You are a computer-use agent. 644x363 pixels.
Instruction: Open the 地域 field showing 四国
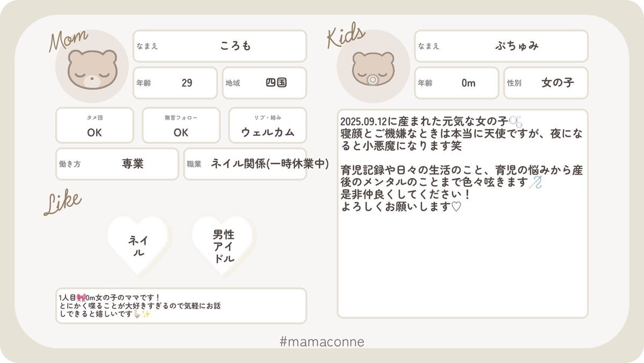(264, 83)
